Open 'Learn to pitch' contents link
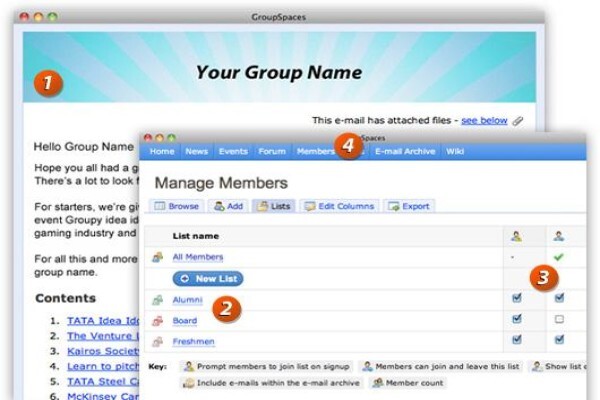Screen dimensions: 600x400 coord(103,366)
